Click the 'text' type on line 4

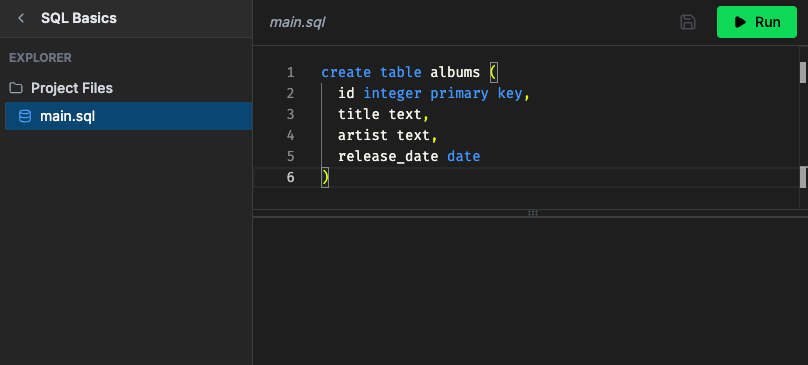pyautogui.click(x=413, y=136)
